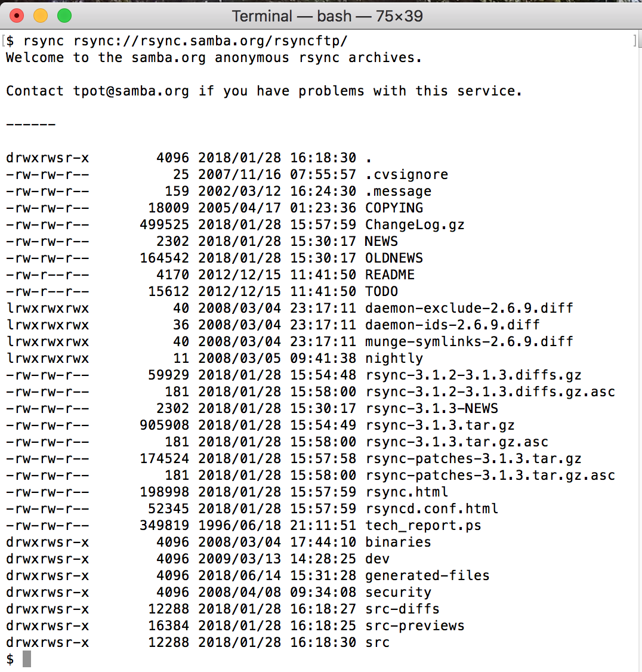Click the rsyncd.conf.html filename
The width and height of the screenshot is (642, 672).
[431, 509]
